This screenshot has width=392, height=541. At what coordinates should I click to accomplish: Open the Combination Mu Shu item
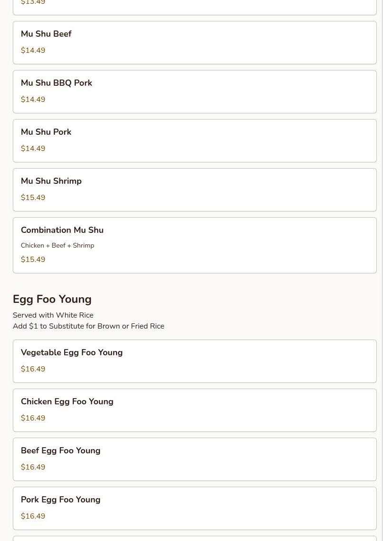pyautogui.click(x=195, y=245)
